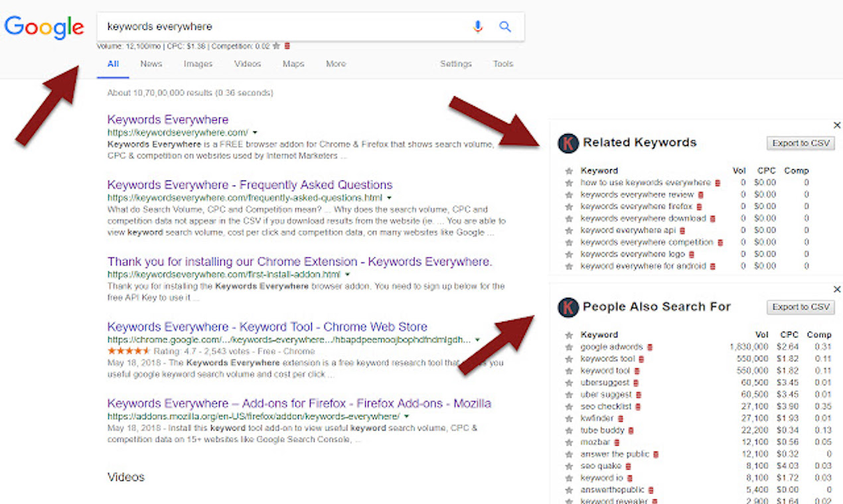
Task: Click the K logo on People Also Search For panel
Action: click(570, 306)
